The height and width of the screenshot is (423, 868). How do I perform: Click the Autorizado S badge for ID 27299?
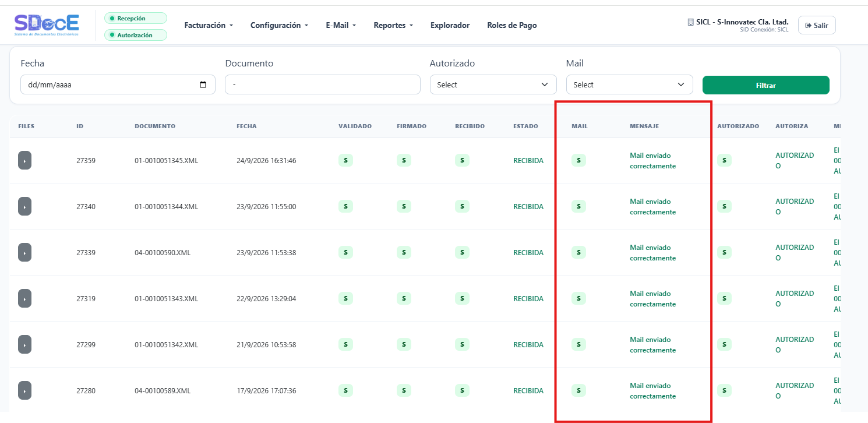click(x=724, y=344)
